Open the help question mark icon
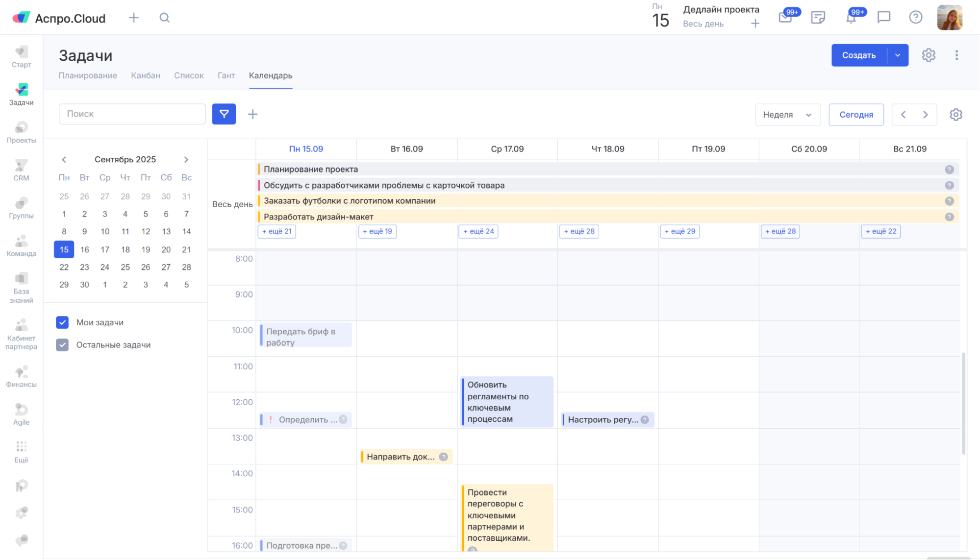The width and height of the screenshot is (980, 560). (x=915, y=18)
